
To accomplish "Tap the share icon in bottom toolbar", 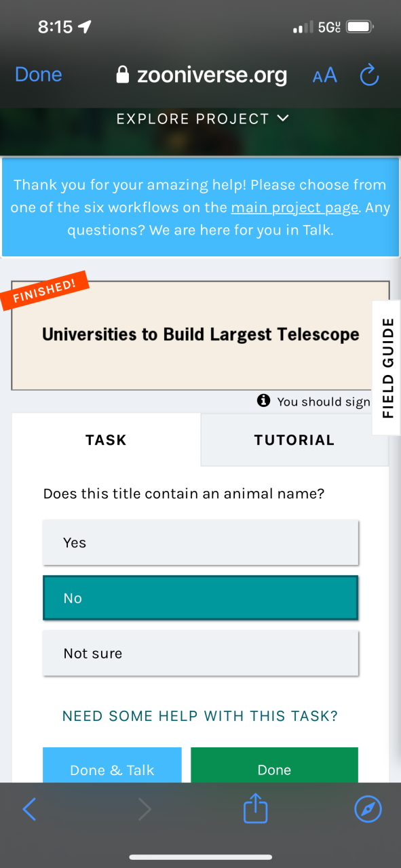I will [x=256, y=809].
